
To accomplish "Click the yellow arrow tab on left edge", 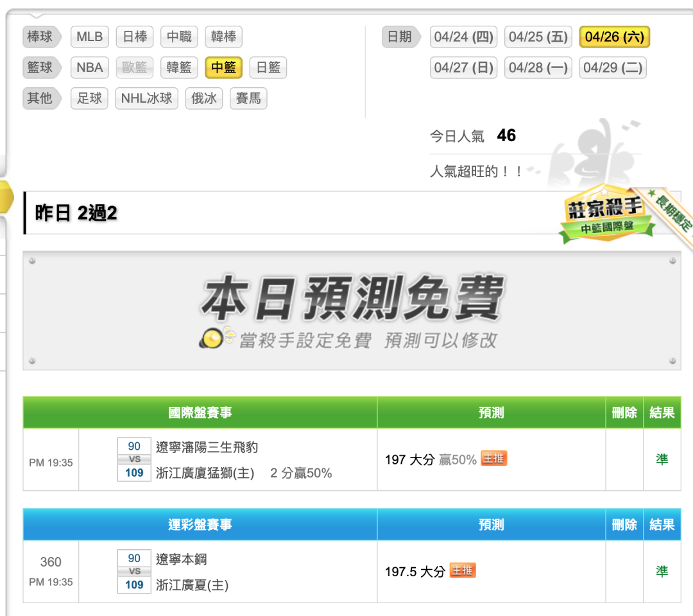I will (6, 196).
